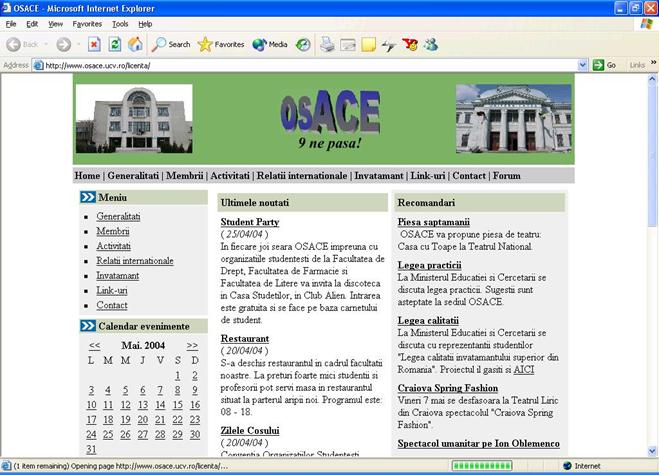Viewport: 659px width, 475px height.
Task: Click inside the address bar URL field
Action: coord(300,65)
